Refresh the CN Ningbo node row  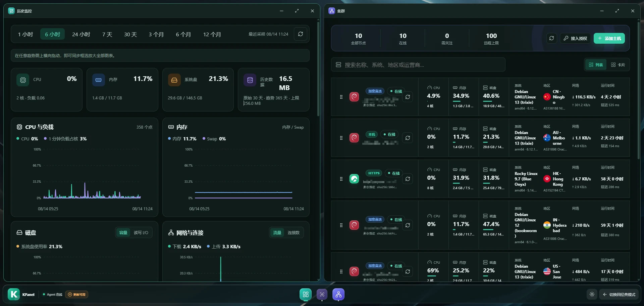point(408,97)
